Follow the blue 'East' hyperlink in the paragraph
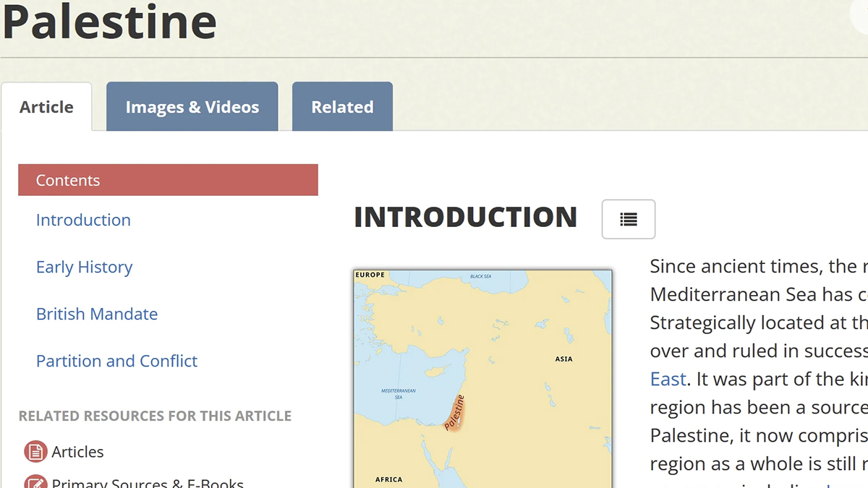This screenshot has height=488, width=868. click(668, 379)
